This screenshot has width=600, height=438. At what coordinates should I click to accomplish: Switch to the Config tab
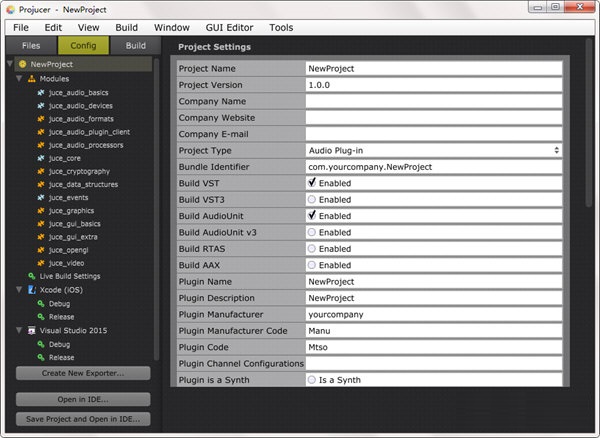tap(83, 46)
